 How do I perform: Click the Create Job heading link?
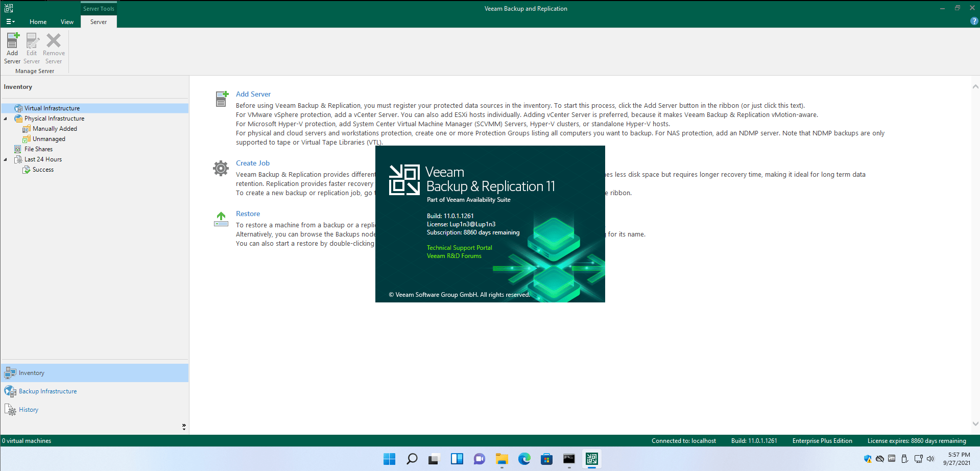pos(253,163)
